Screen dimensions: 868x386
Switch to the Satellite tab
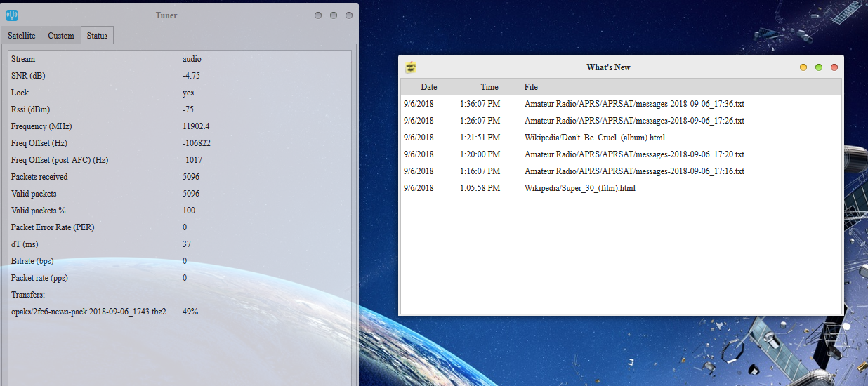[x=22, y=36]
